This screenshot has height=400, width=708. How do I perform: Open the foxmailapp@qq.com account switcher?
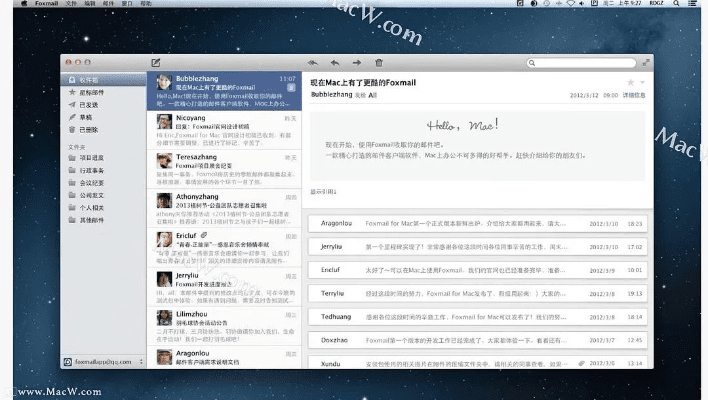(x=103, y=361)
